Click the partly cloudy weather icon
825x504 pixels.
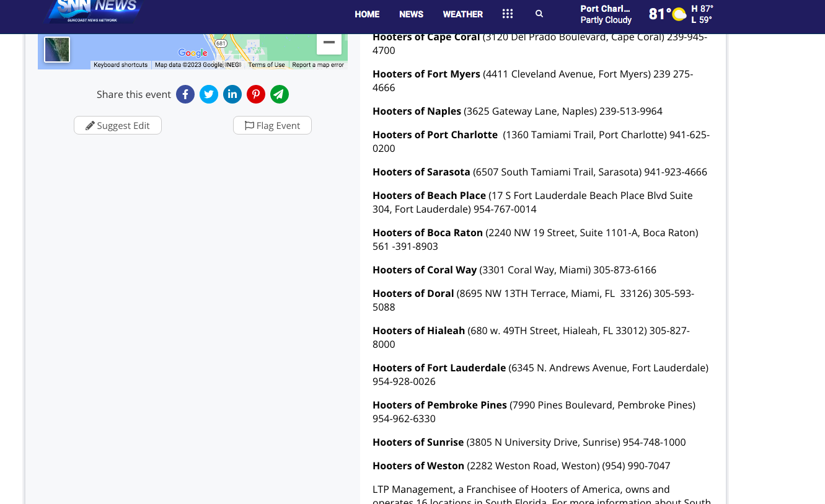(x=679, y=14)
